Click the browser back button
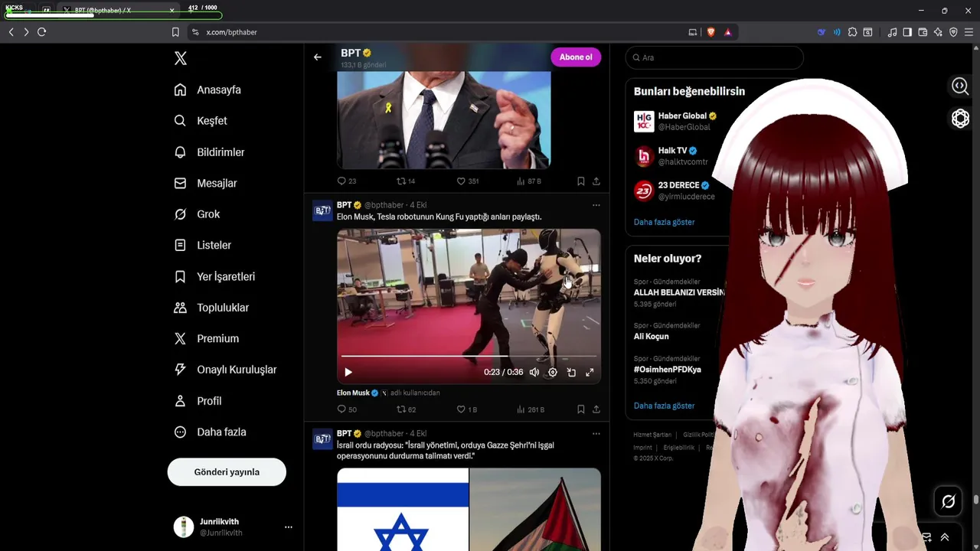The height and width of the screenshot is (551, 980). 11,32
